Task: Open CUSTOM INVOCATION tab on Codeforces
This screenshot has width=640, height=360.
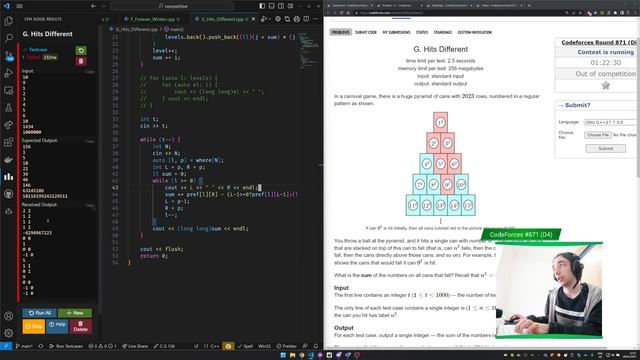Action: 475,32
